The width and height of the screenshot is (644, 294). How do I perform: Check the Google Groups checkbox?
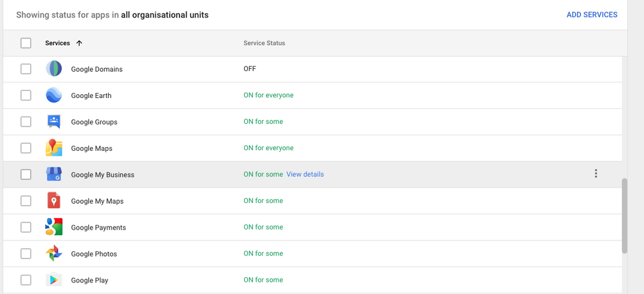coord(26,122)
